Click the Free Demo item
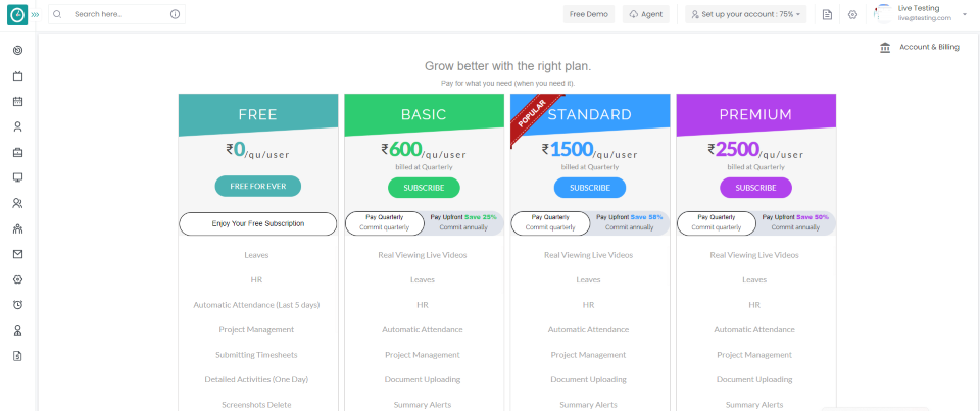The image size is (980, 411). click(x=589, y=15)
